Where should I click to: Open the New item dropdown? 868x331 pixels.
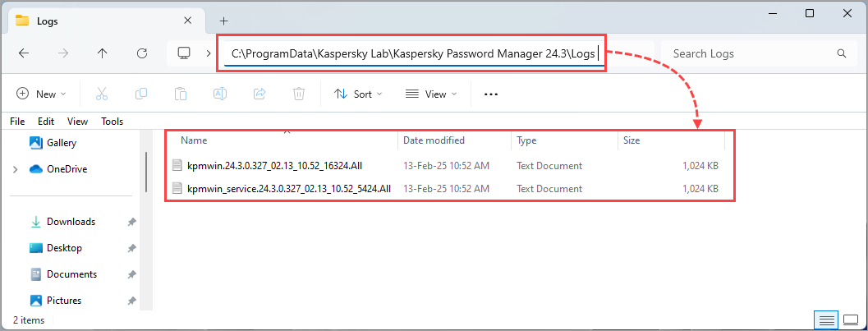click(x=41, y=94)
